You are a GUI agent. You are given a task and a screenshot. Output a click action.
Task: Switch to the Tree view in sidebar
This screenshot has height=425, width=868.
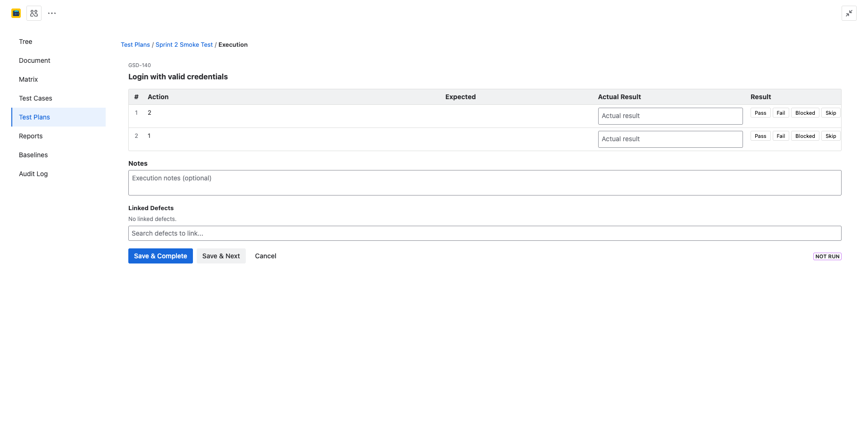click(x=25, y=42)
